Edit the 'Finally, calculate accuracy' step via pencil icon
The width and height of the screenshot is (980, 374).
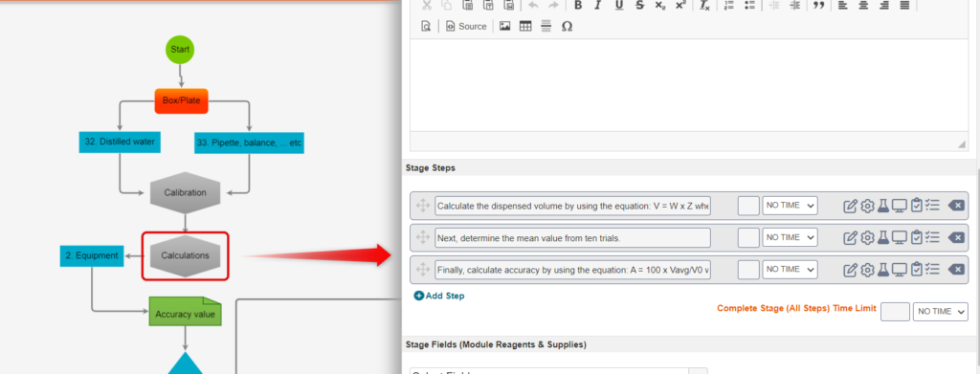pos(850,270)
